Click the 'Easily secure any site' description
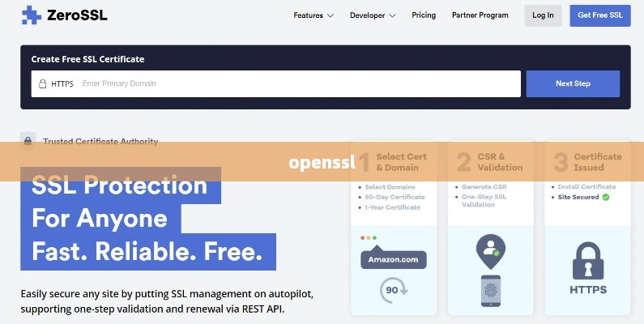This screenshot has width=644, height=324. coord(167,301)
